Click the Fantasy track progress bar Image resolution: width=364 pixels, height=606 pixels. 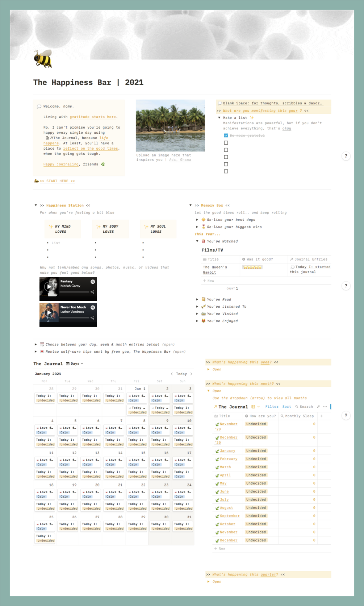coord(74,292)
